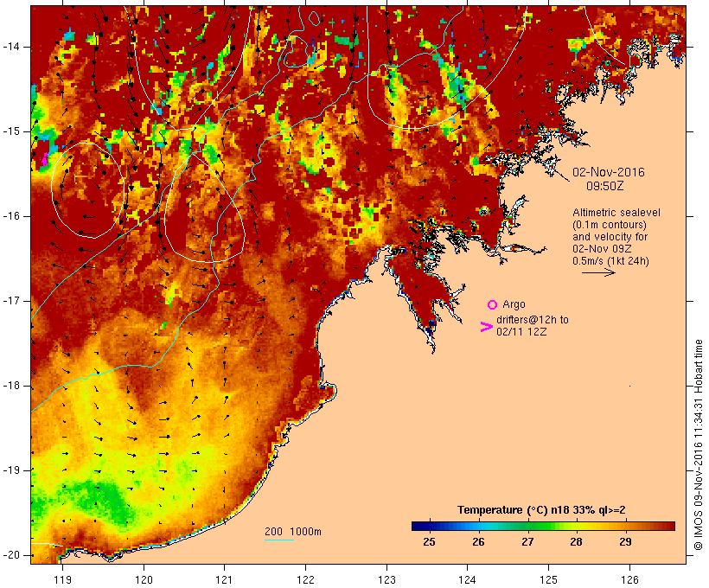Click the magenta drifter arrowhead legend symbol
709x588 pixels.
[486, 327]
